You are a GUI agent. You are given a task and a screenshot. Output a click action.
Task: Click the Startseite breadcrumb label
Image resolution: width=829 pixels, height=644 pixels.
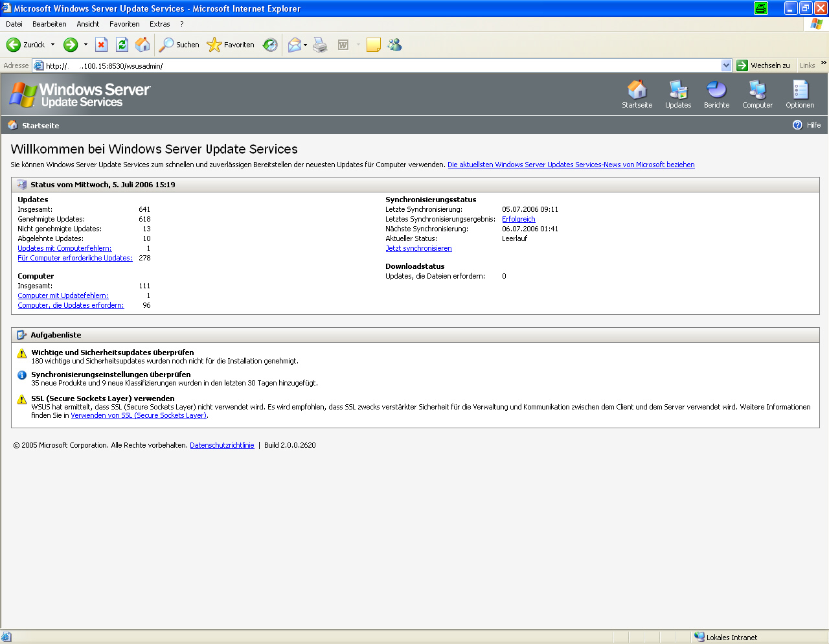point(40,126)
